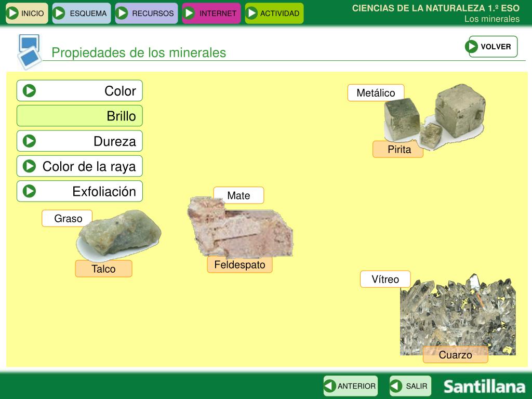Click the arrow icon beside SALIR
This screenshot has height=399, width=532.
pos(396,386)
